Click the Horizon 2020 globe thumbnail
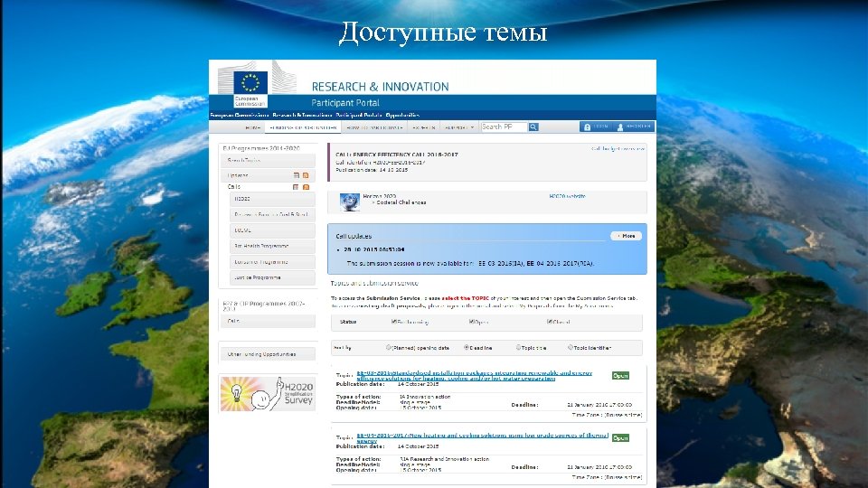 tap(349, 202)
